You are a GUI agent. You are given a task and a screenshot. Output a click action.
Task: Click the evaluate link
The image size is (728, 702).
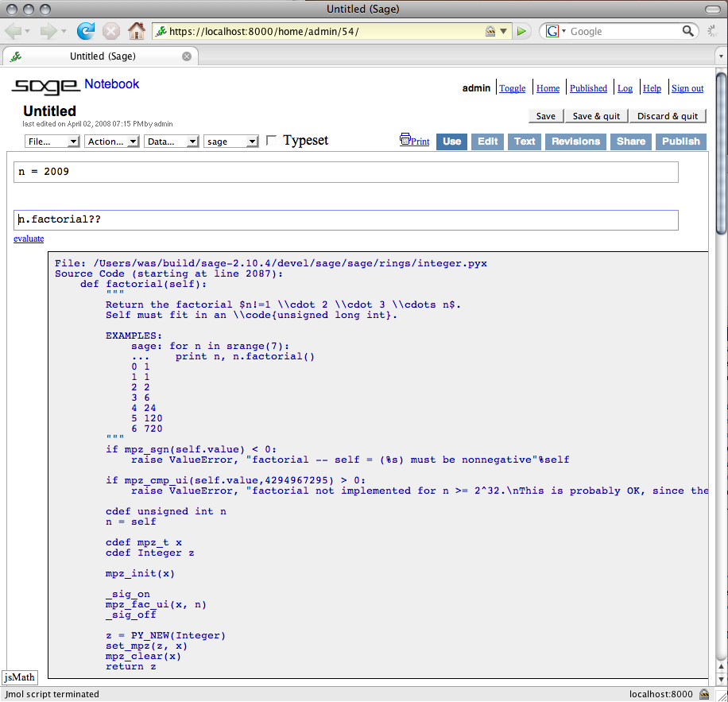29,239
